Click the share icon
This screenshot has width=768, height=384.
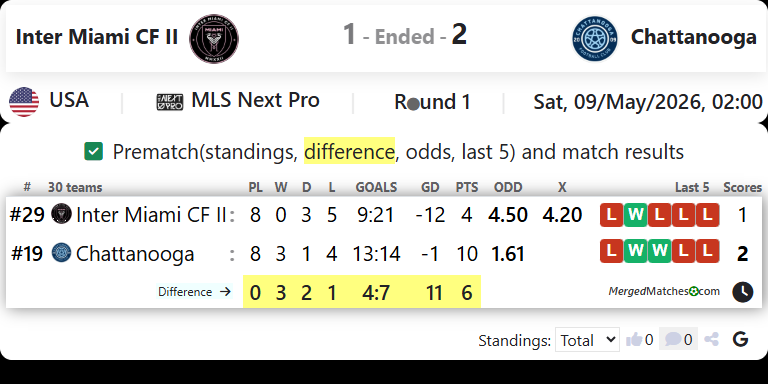712,339
